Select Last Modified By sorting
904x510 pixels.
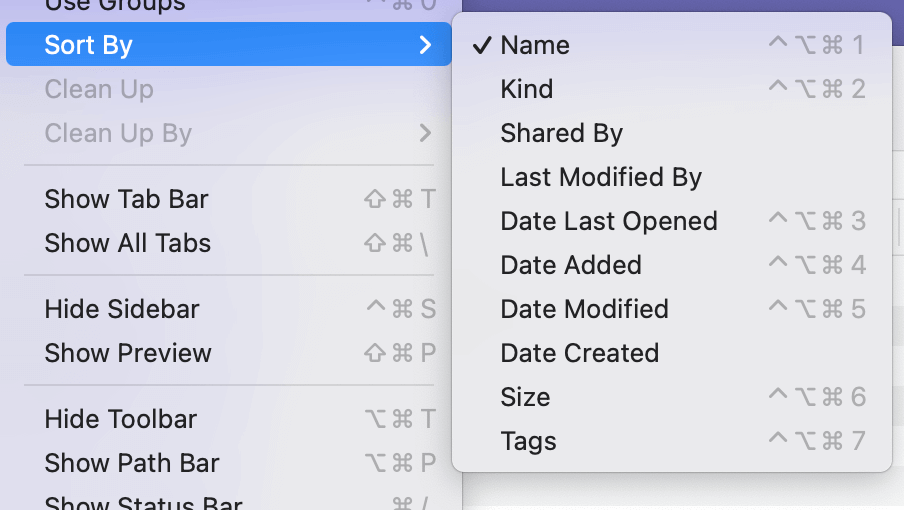[x=601, y=177]
